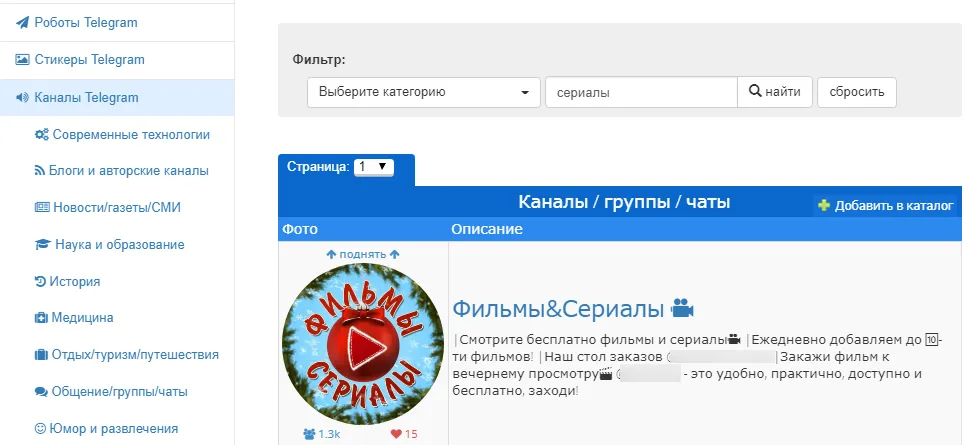The height and width of the screenshot is (445, 965).
Task: Open the Страница page number dropdown
Action: click(x=374, y=167)
